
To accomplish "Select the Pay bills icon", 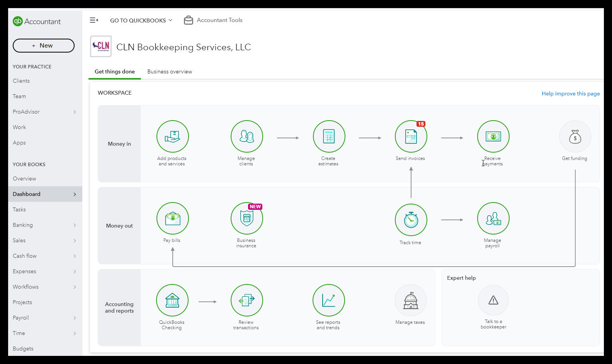I will click(172, 219).
